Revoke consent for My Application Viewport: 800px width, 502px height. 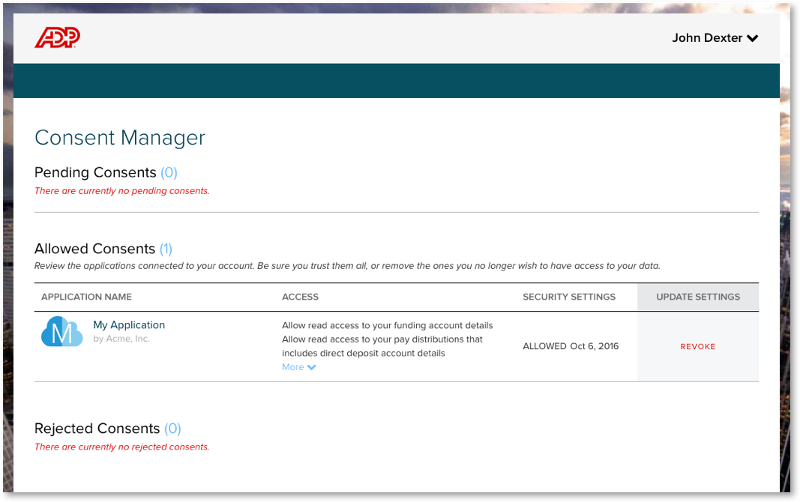click(698, 347)
